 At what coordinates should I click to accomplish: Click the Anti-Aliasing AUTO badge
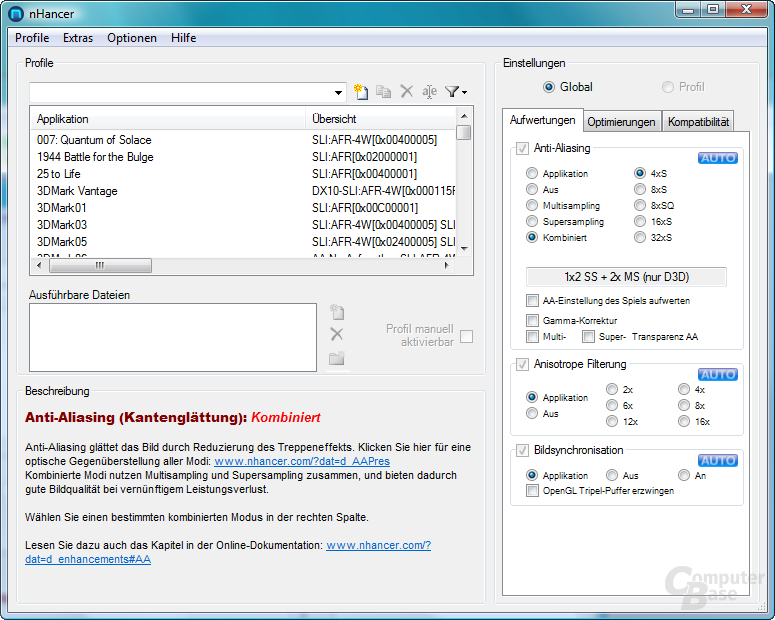point(718,158)
